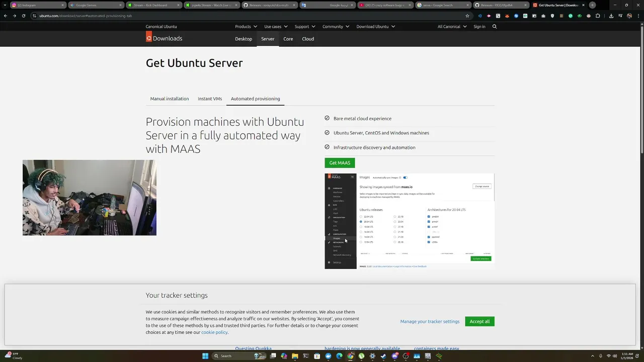The width and height of the screenshot is (644, 362).
Task: Click the Ubuntu Downloads logo
Action: click(164, 37)
